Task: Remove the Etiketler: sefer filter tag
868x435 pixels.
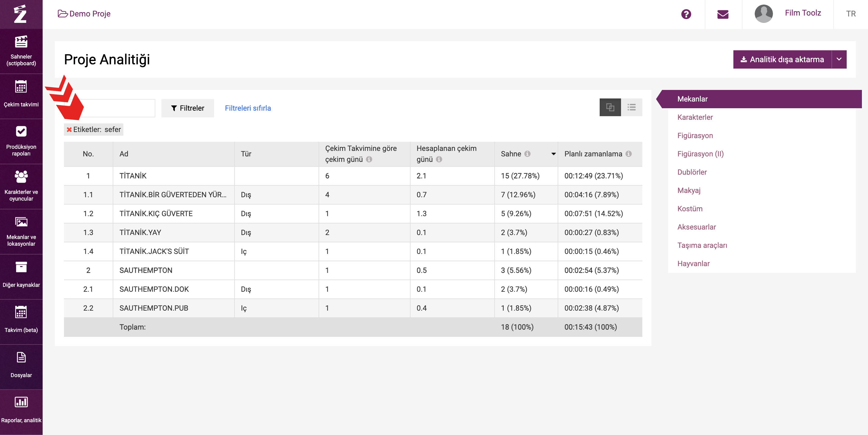Action: [69, 130]
